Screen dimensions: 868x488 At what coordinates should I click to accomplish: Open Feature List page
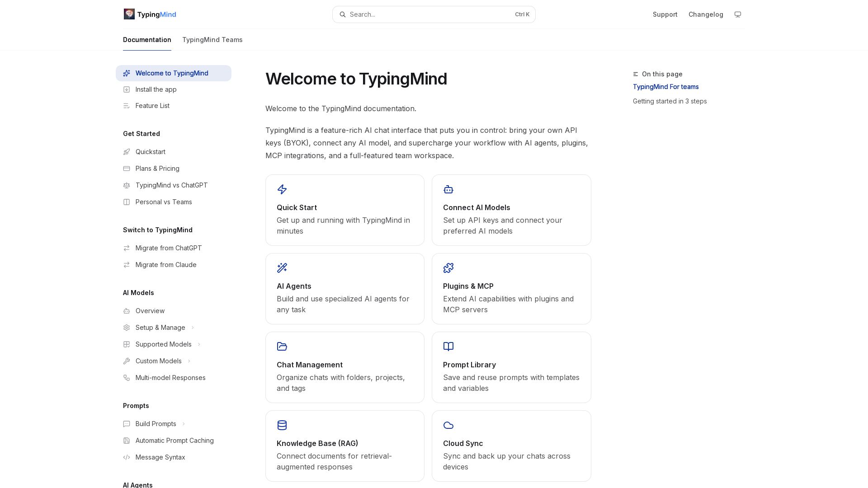coord(174,106)
